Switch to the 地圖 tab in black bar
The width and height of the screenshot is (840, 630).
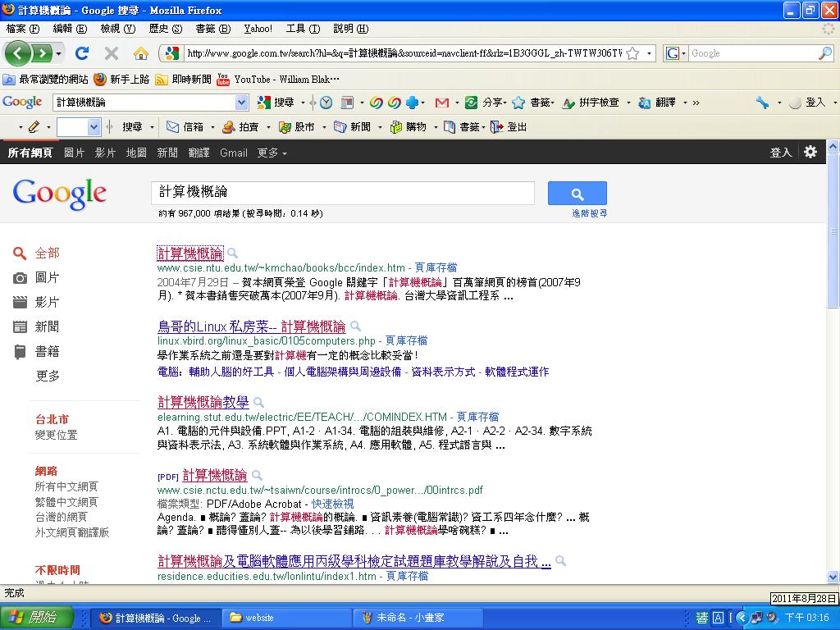(136, 153)
